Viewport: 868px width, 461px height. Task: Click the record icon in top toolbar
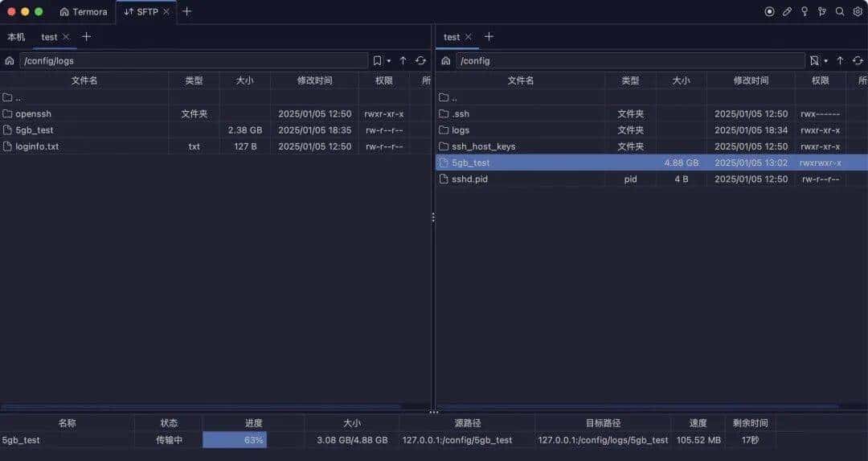[x=769, y=11]
